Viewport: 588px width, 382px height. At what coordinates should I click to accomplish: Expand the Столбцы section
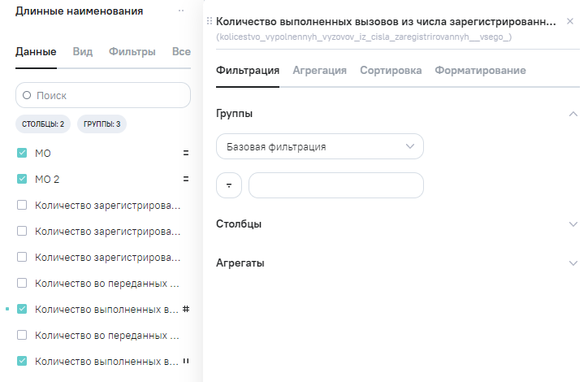pos(573,224)
